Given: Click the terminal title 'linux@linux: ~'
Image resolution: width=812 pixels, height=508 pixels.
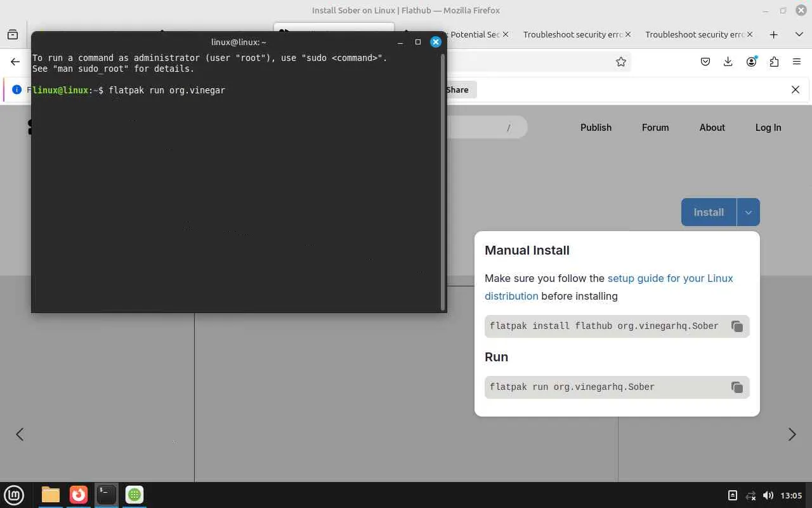Looking at the screenshot, I should (239, 42).
